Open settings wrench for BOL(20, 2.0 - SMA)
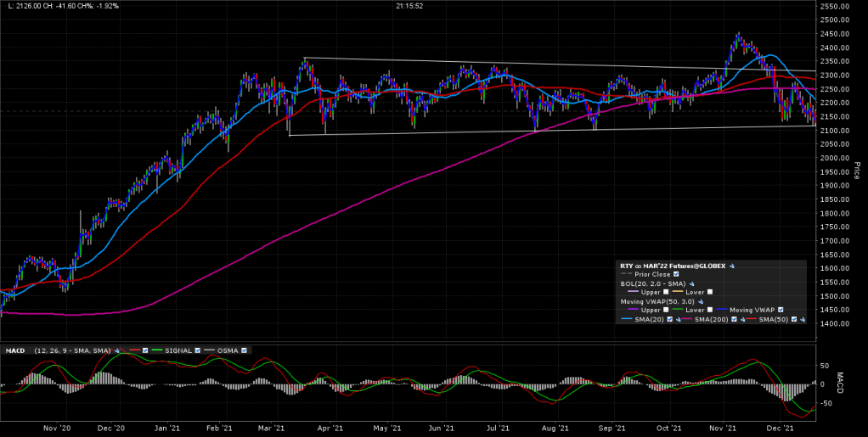This screenshot has height=437, width=868. coord(691,283)
